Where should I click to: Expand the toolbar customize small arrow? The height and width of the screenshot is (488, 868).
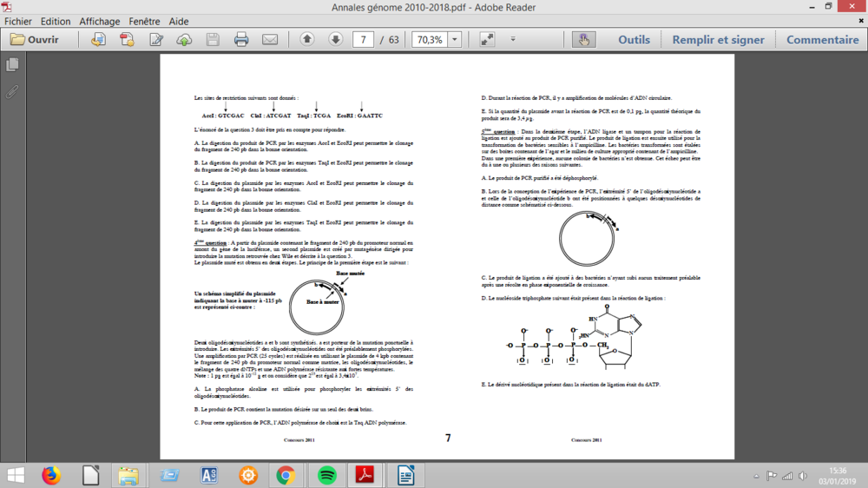point(513,40)
